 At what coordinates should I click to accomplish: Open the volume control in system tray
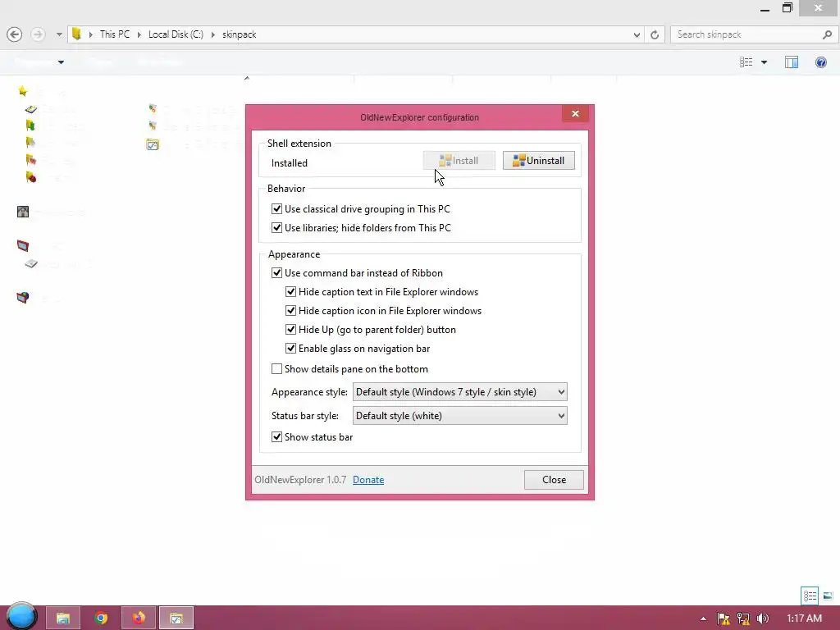762,619
